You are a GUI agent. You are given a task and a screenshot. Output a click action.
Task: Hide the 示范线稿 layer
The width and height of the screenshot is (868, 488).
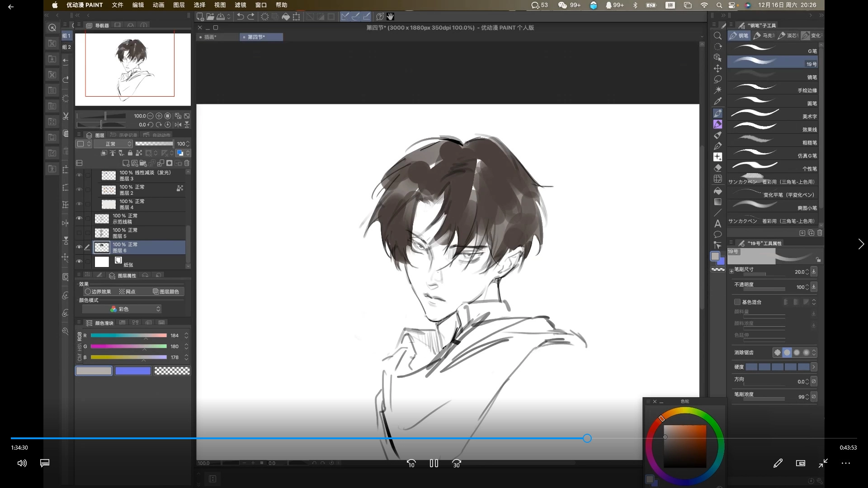coord(79,219)
